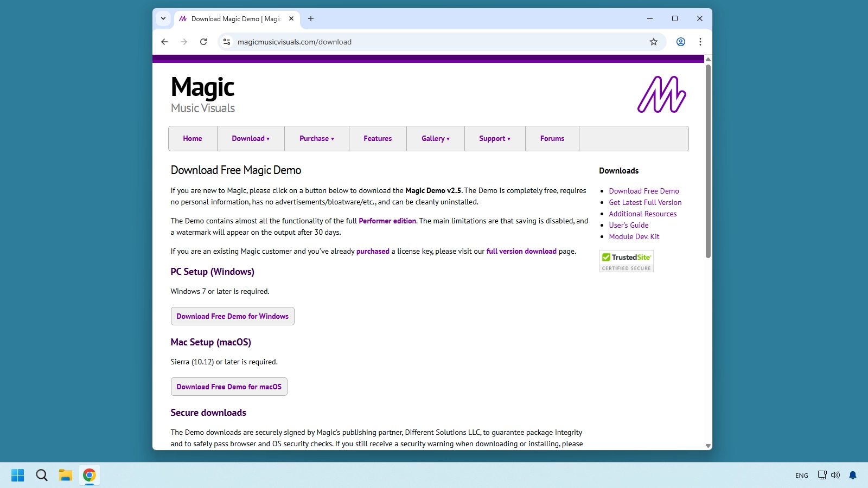Image resolution: width=868 pixels, height=488 pixels.
Task: Click the Downloads sidebar heading
Action: (619, 171)
